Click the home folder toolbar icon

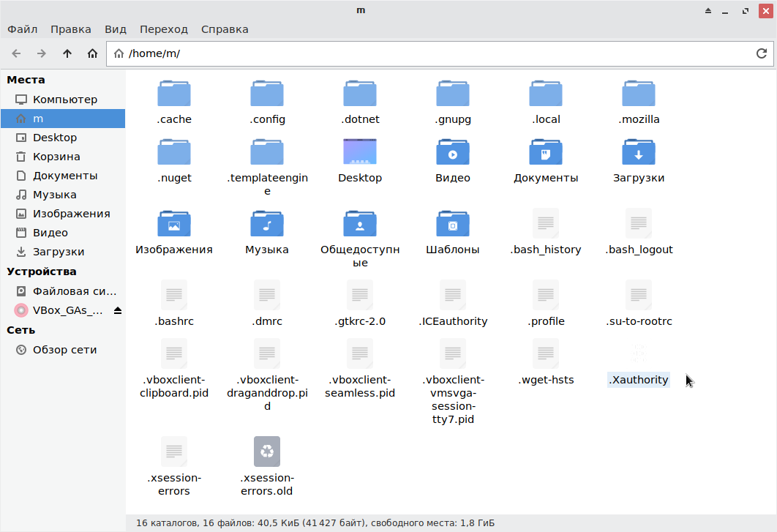[92, 53]
